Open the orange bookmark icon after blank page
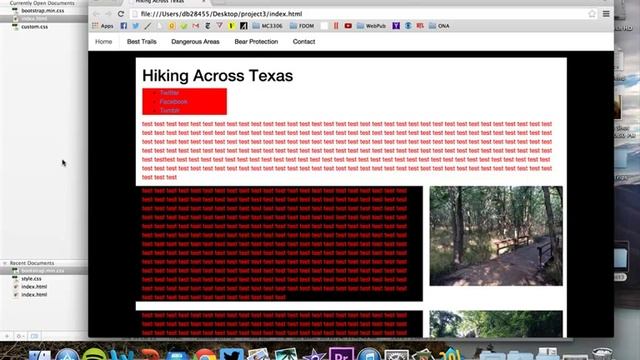Image resolution: width=640 pixels, height=360 pixels. pyautogui.click(x=172, y=26)
